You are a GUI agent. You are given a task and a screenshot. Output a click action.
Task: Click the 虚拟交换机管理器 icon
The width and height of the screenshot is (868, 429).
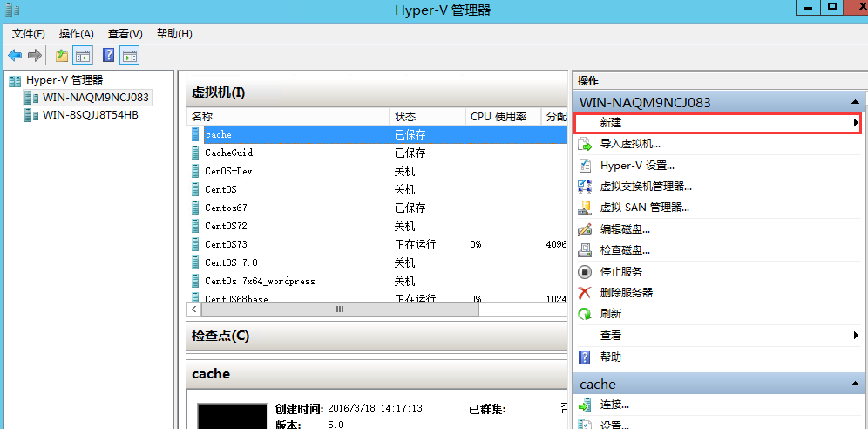(x=585, y=187)
